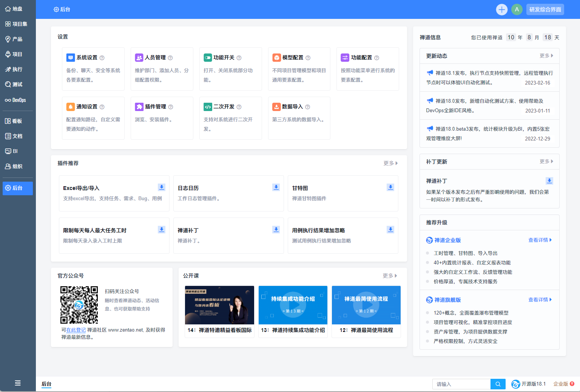
Task: Open 禅道18.0.beta3发布 news item
Action: click(x=489, y=134)
